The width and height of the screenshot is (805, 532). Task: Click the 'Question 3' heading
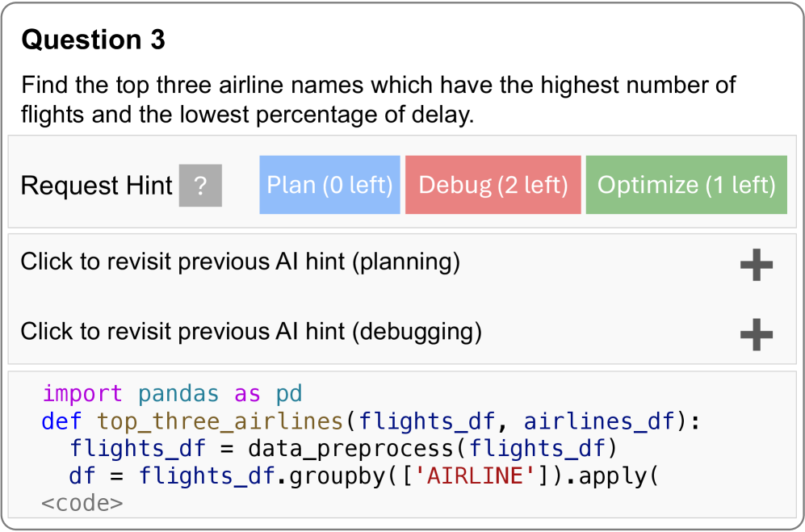point(93,40)
